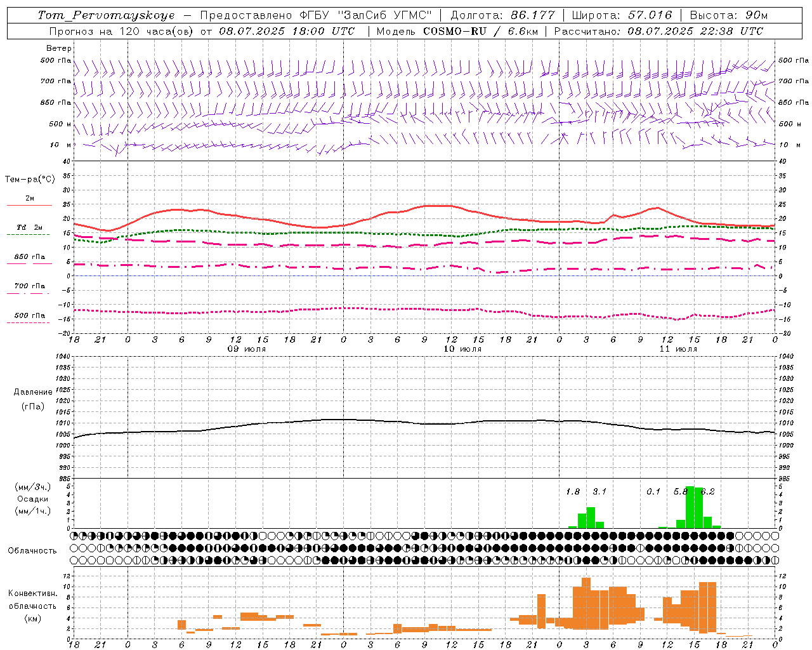This screenshot has width=812, height=650.
Task: Click the Конвективн. label of convective clouds
Action: pyautogui.click(x=32, y=594)
